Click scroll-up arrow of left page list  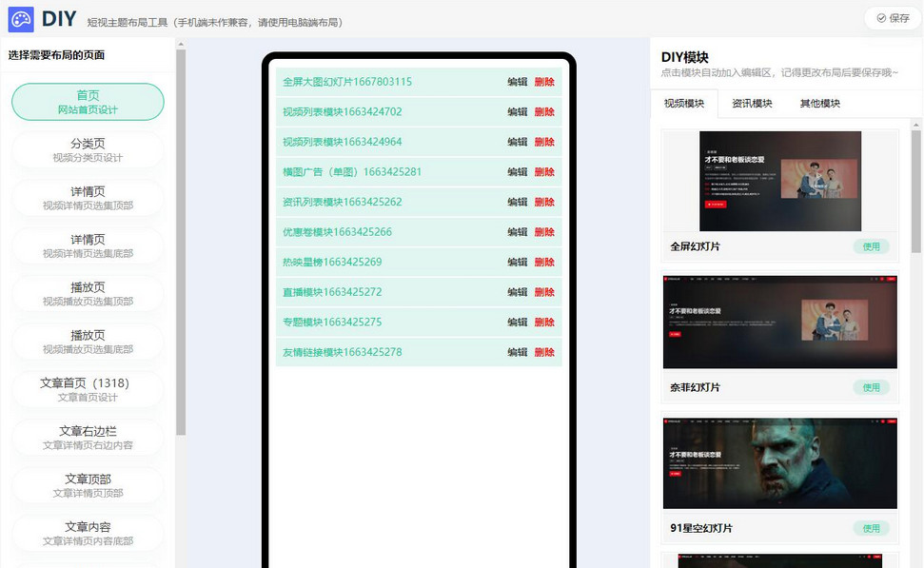click(181, 44)
